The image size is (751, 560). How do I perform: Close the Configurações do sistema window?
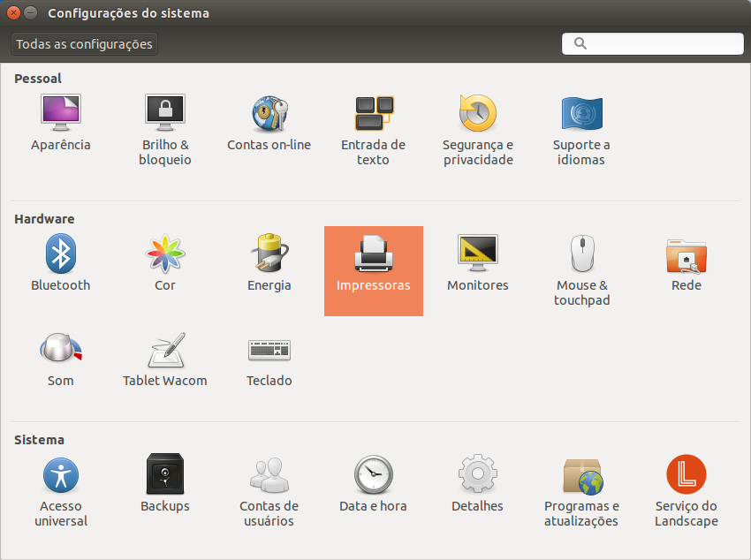click(x=13, y=13)
